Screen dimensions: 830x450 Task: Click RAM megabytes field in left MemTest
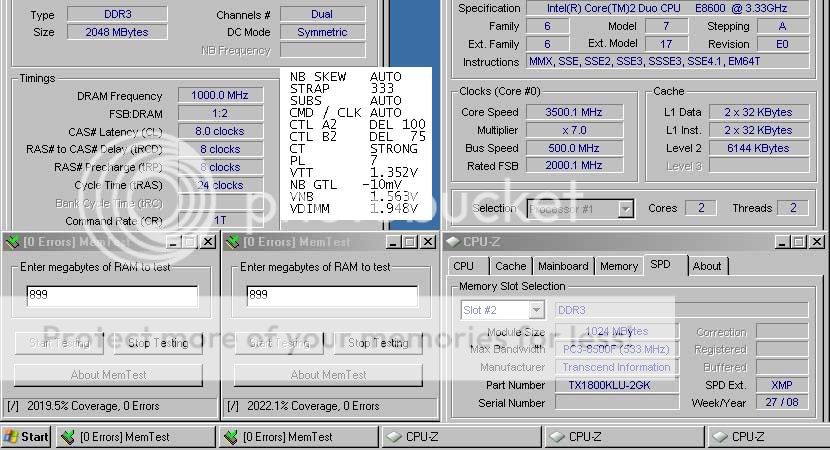click(x=112, y=296)
